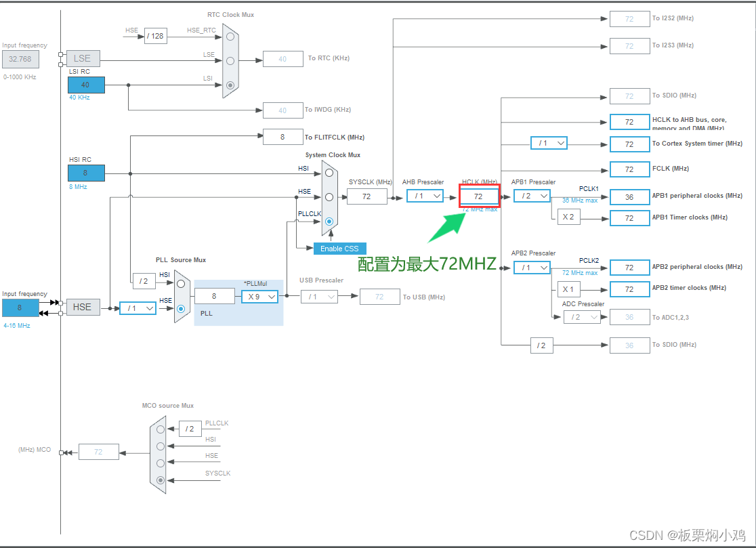Open the USB Prescaler dropdown
Screen dimensions: 756x548
pos(319,296)
